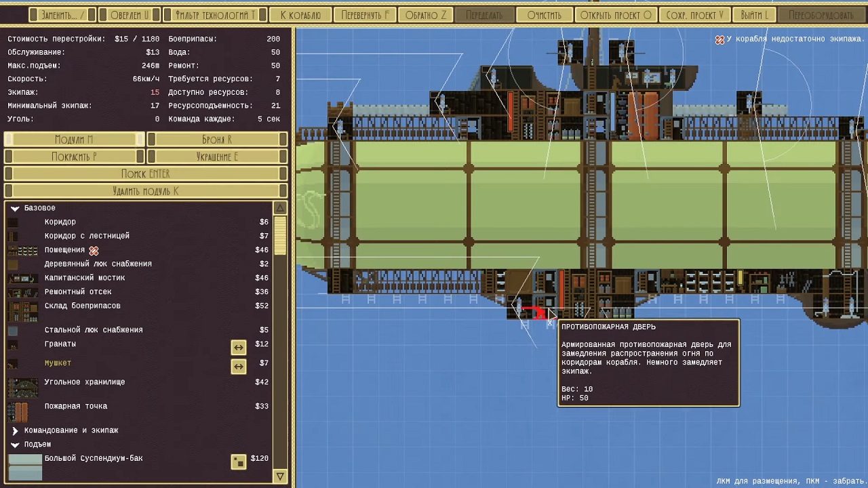This screenshot has width=868, height=488.
Task: Click the Пожарная точка module icon
Action: point(18,411)
